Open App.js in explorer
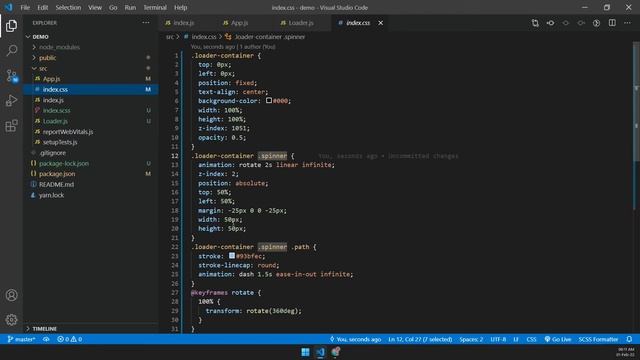Viewport: 640px width, 360px height. point(51,79)
